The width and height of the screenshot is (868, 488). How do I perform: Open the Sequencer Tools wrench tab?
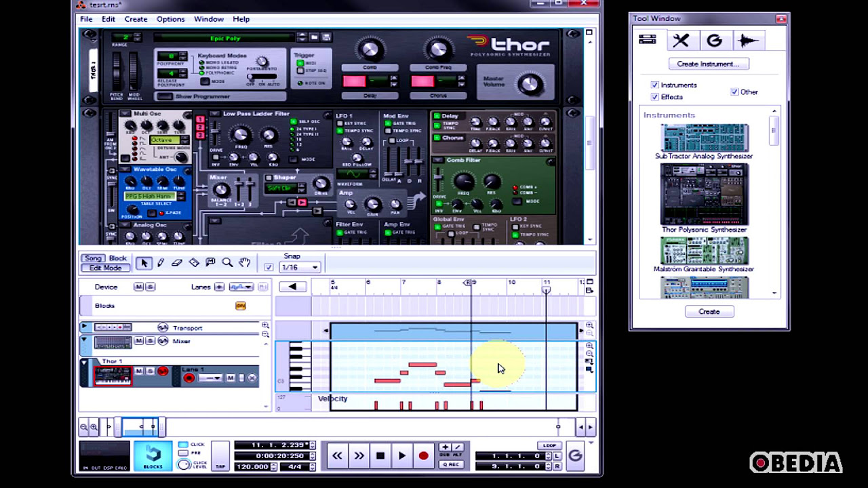681,40
